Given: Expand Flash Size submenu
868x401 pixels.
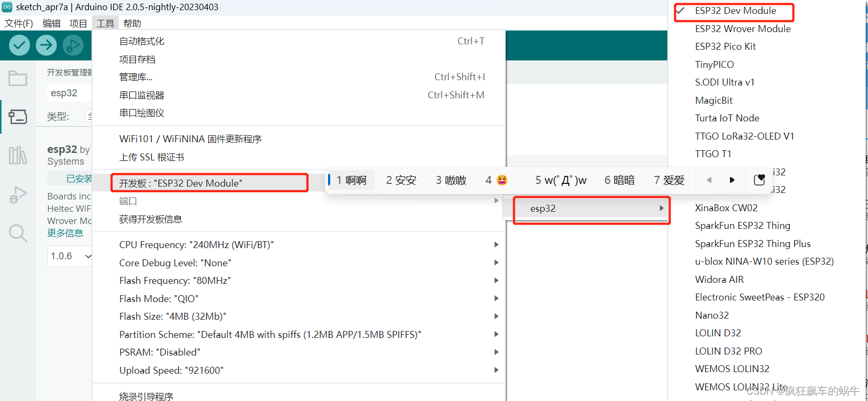Looking at the screenshot, I should click(299, 316).
